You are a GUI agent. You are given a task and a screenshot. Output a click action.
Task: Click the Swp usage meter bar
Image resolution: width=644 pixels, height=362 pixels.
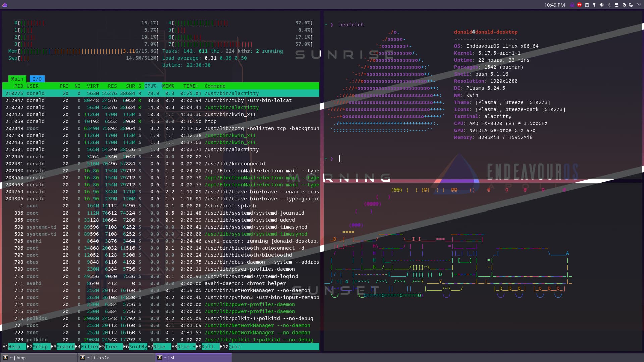coord(84,58)
